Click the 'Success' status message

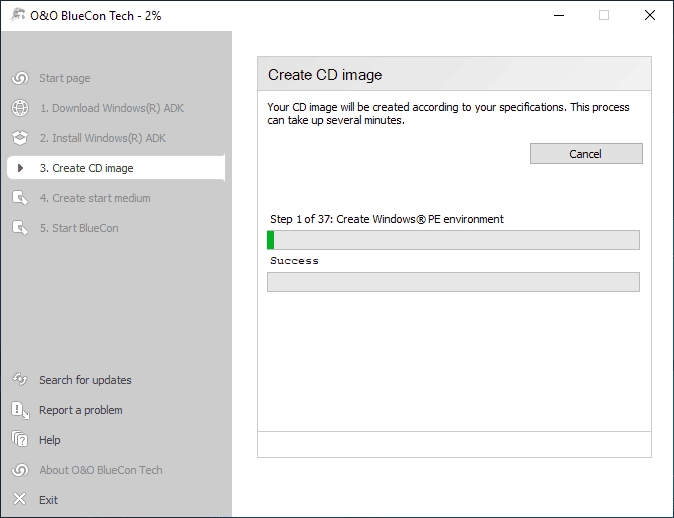point(294,261)
